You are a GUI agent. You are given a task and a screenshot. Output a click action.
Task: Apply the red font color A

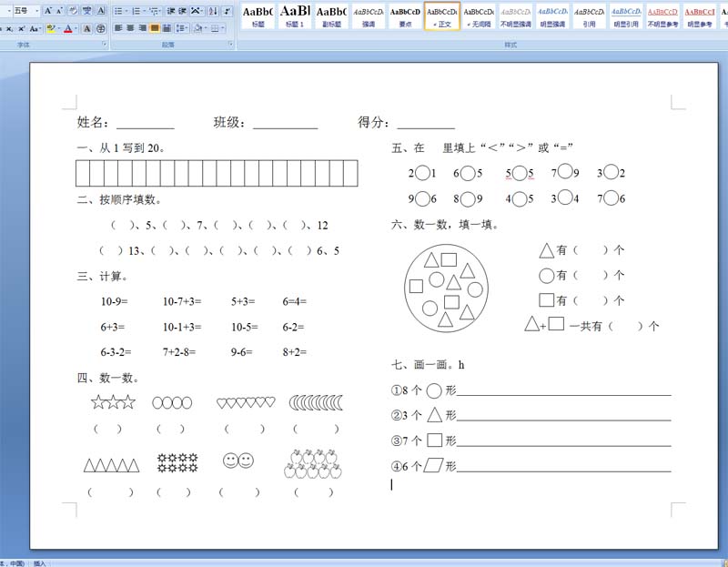click(68, 29)
